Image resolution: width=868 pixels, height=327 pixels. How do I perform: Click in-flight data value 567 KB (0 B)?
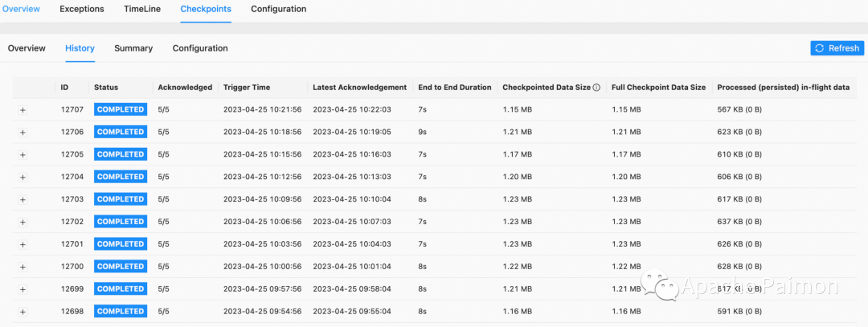point(739,109)
